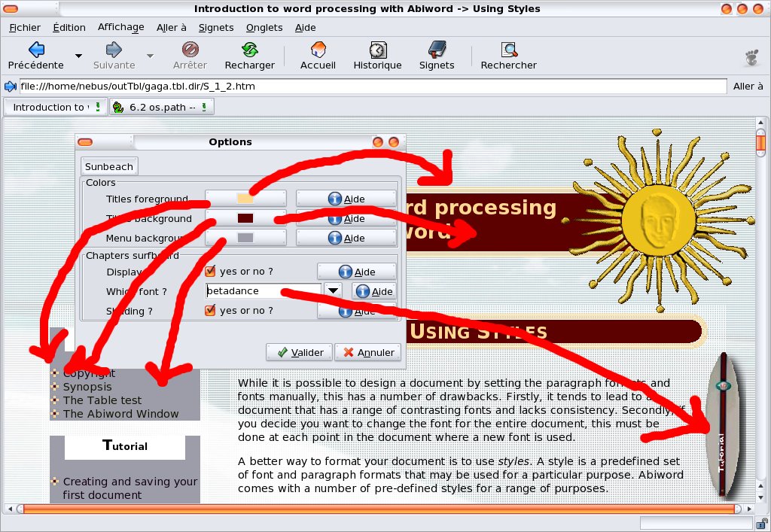Open the Affichage menu

tap(121, 28)
